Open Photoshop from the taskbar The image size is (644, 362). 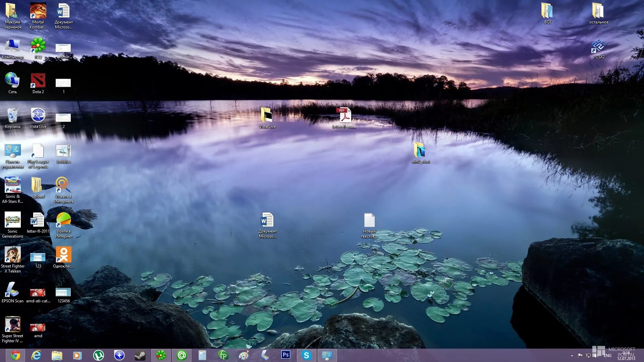pos(285,355)
